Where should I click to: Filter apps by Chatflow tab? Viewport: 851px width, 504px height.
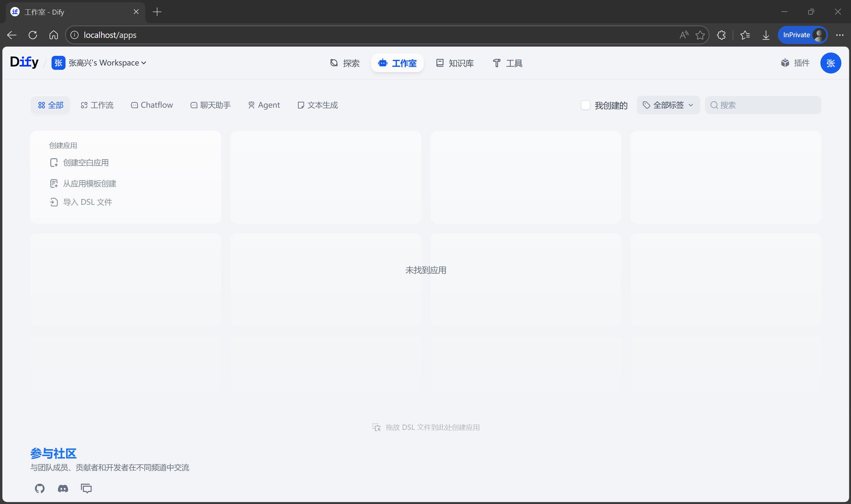point(152,105)
